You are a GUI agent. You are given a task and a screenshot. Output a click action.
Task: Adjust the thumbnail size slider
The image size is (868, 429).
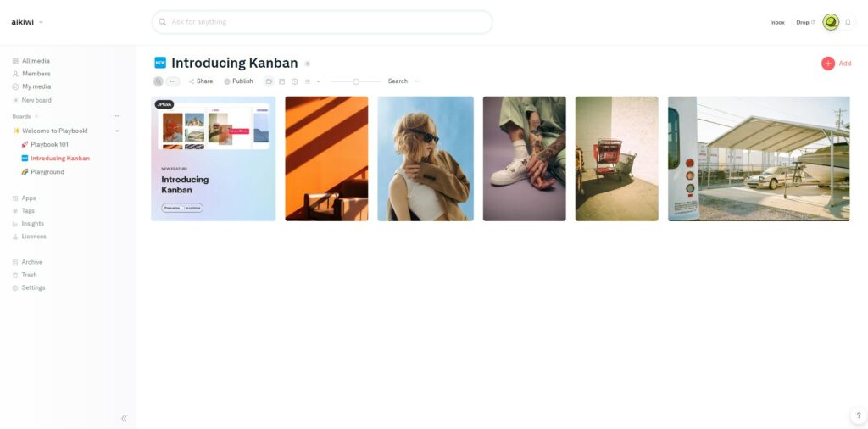(x=356, y=81)
